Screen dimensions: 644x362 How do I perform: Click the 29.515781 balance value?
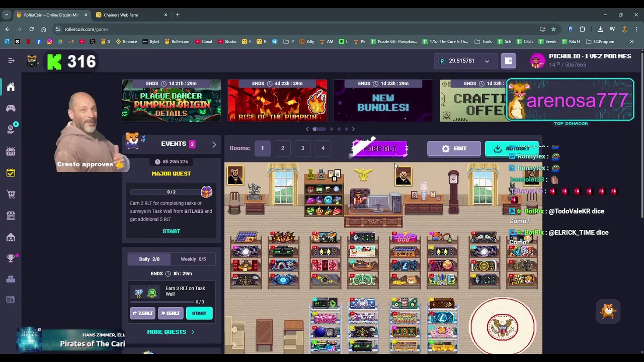461,61
